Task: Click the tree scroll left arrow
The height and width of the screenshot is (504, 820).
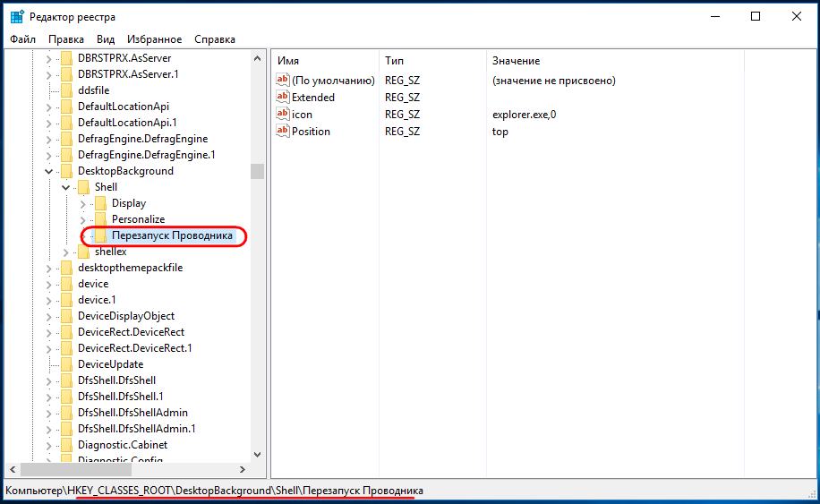Action: pos(13,469)
